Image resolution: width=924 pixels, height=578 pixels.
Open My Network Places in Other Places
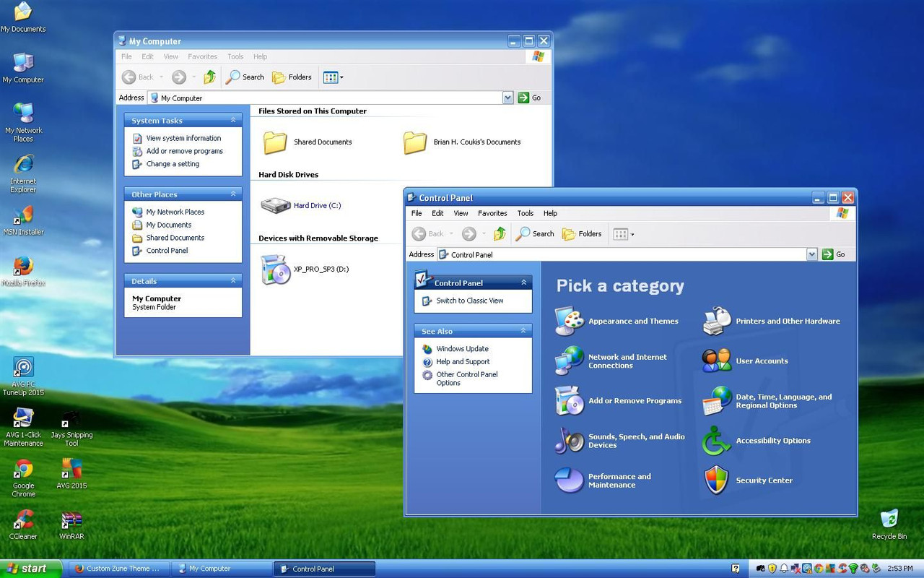175,212
